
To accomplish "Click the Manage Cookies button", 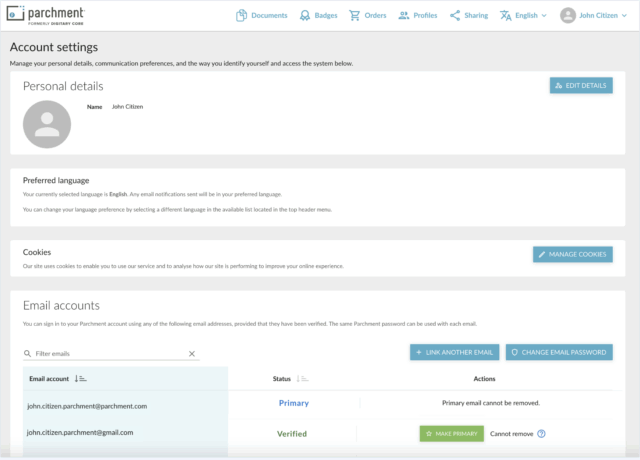I will click(572, 254).
